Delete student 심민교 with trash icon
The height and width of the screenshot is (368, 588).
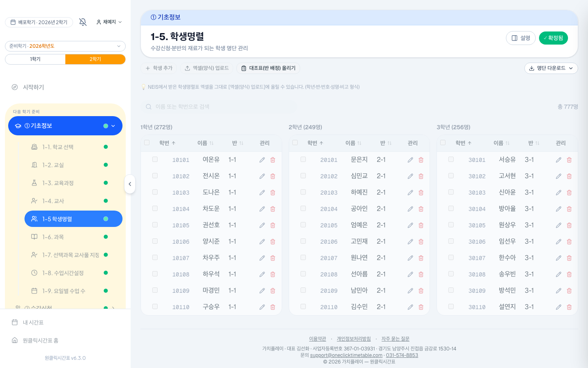tap(421, 176)
